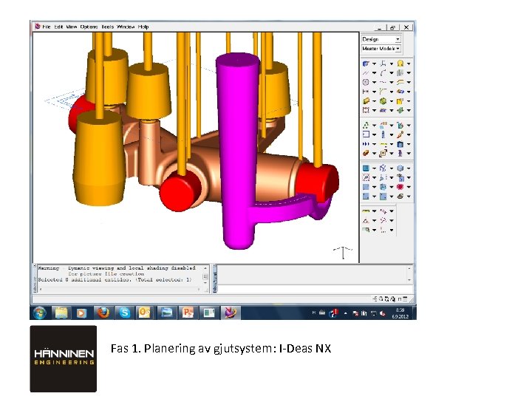Screen dimensions: 532x399
Task: Expand arrow next to the gray circle tool
Action: [374, 82]
